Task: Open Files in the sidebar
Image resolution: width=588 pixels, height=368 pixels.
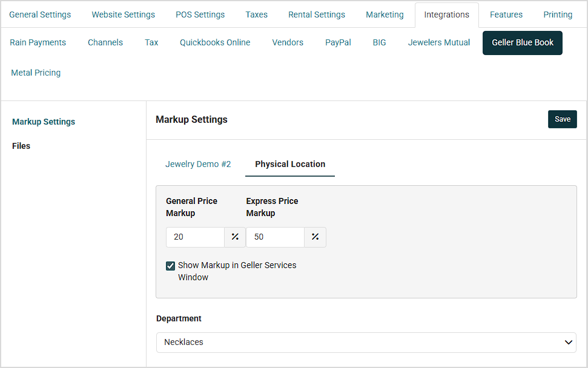Action: [x=21, y=146]
